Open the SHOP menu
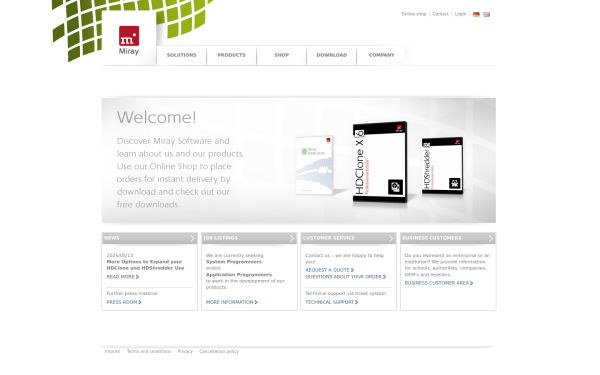Viewport: 600px width, 375px height. click(x=282, y=55)
